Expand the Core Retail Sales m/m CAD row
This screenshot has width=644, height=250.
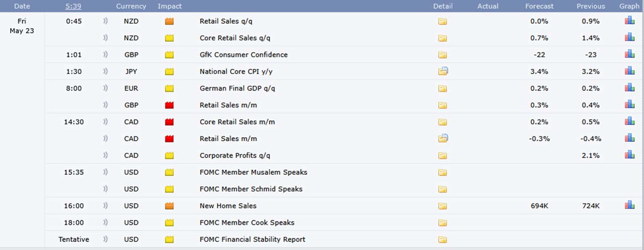(x=322, y=121)
